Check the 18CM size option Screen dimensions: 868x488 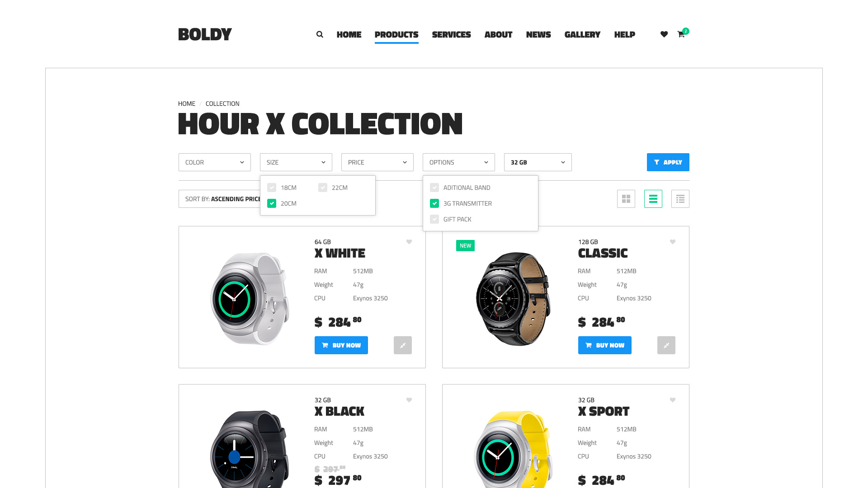point(272,188)
